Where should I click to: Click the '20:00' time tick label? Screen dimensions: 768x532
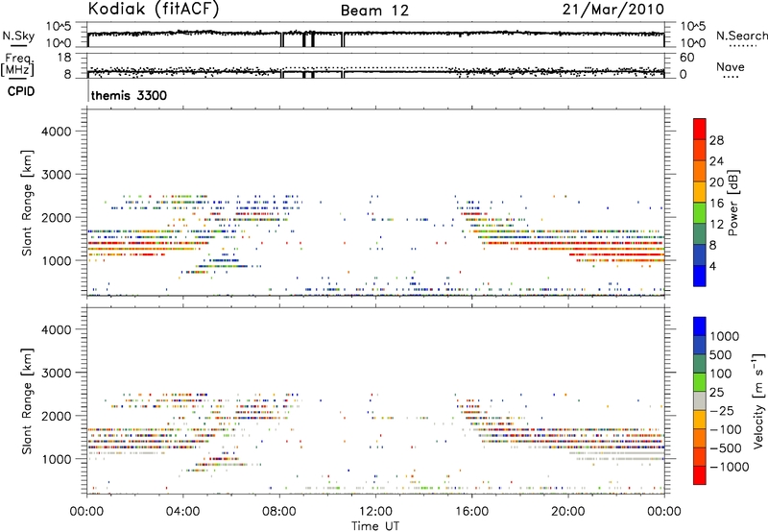[x=568, y=512]
